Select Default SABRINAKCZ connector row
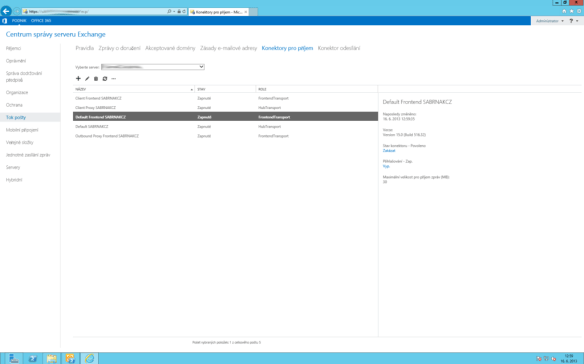584x364 pixels. pyautogui.click(x=225, y=127)
